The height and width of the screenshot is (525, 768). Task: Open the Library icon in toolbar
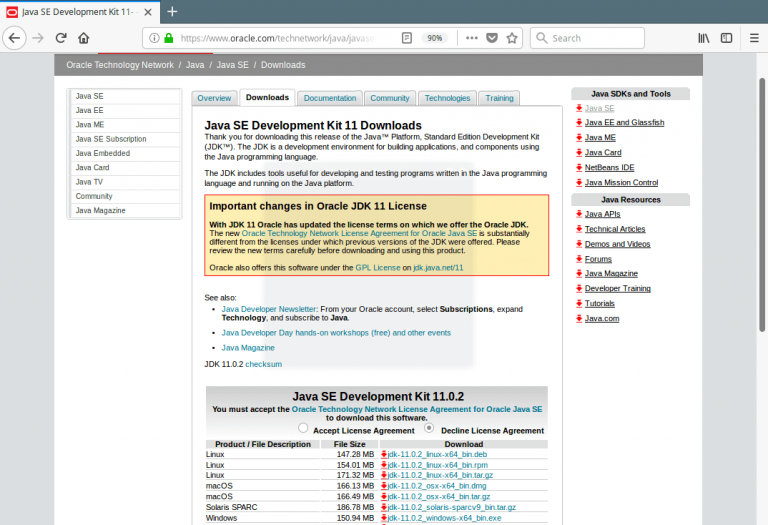point(704,38)
